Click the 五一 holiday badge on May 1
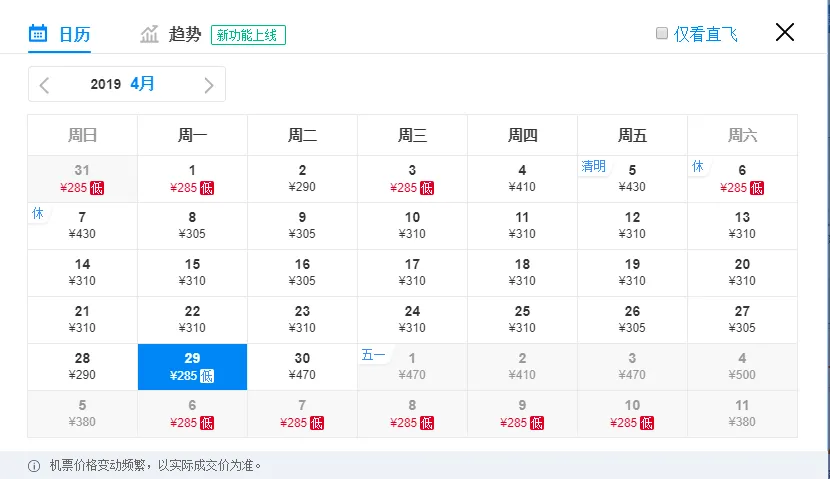This screenshot has width=830, height=479. [x=373, y=354]
